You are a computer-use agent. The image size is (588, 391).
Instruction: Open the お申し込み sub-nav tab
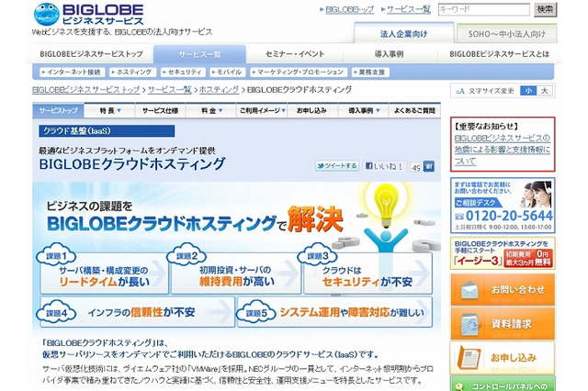pyautogui.click(x=312, y=110)
